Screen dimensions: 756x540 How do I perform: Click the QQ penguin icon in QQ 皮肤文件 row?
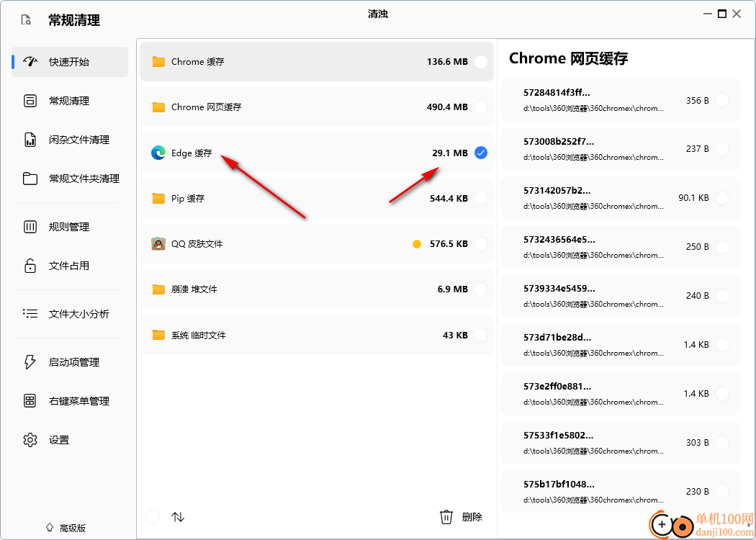click(x=158, y=244)
